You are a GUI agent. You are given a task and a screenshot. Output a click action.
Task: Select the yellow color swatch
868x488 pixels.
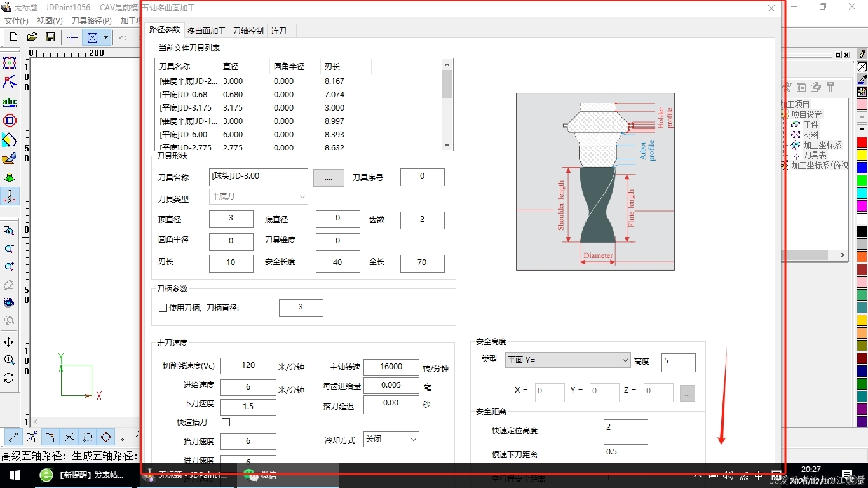click(x=862, y=155)
